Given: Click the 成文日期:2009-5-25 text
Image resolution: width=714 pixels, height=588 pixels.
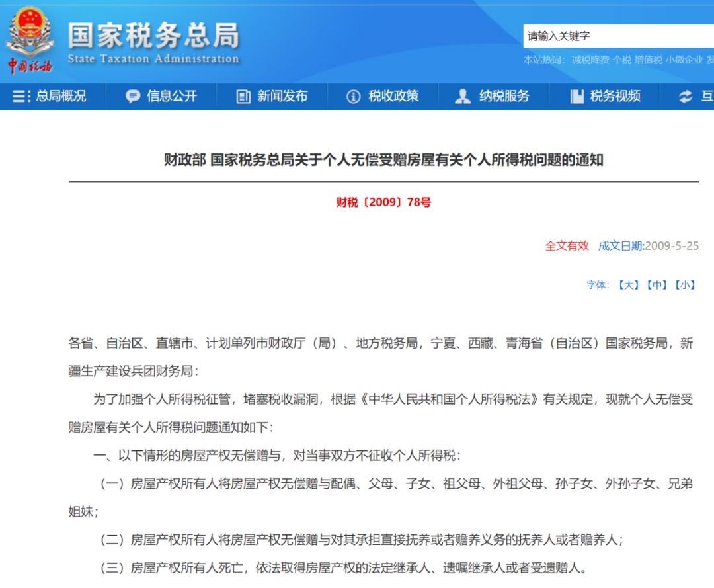Looking at the screenshot, I should pos(649,246).
